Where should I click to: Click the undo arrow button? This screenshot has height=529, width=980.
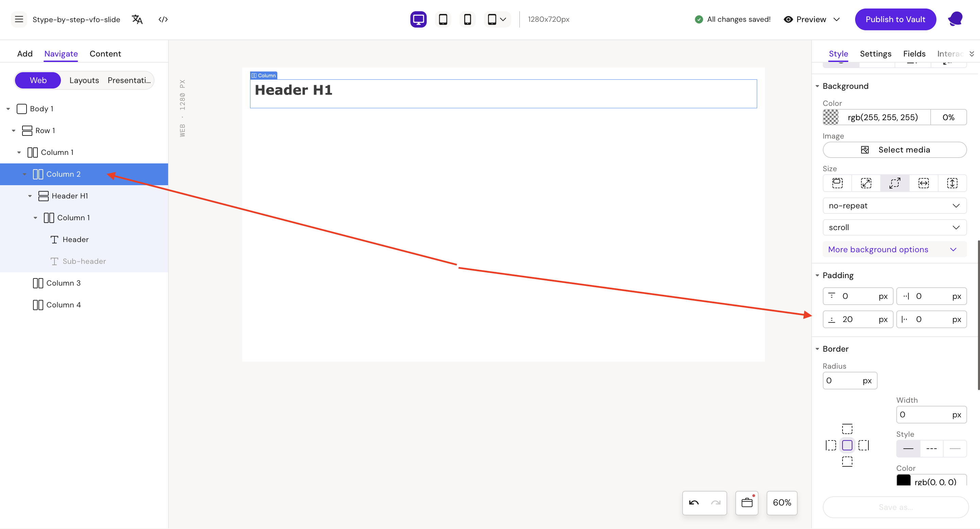[x=693, y=503]
